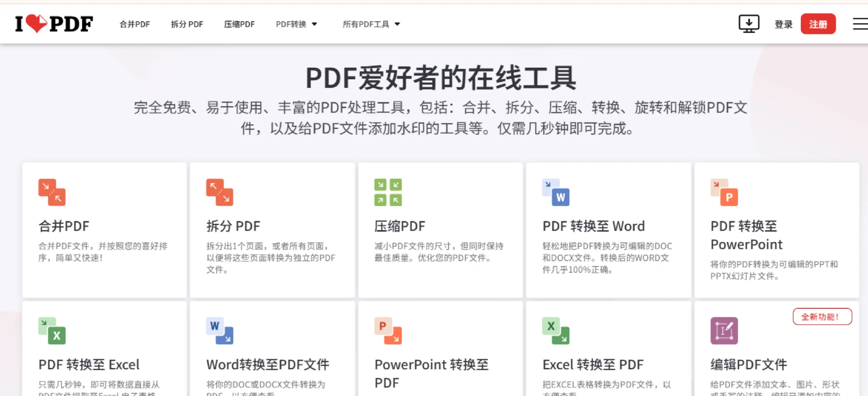Click the 合并PDF文件 description text
The width and height of the screenshot is (868, 396).
(x=103, y=252)
